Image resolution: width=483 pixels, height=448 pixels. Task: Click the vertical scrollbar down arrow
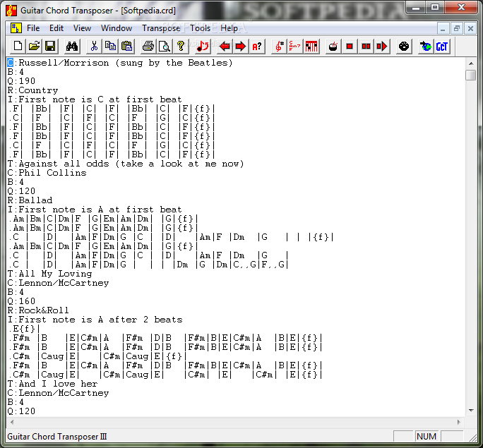coord(471,410)
